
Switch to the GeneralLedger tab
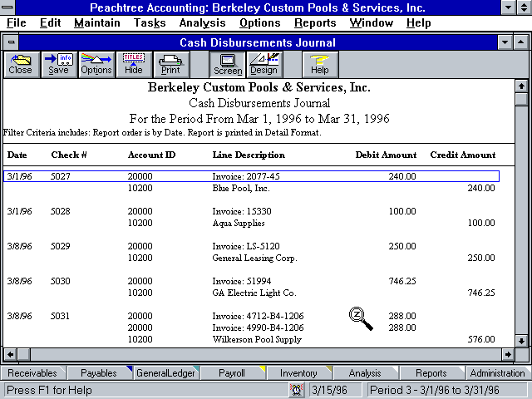[165, 373]
